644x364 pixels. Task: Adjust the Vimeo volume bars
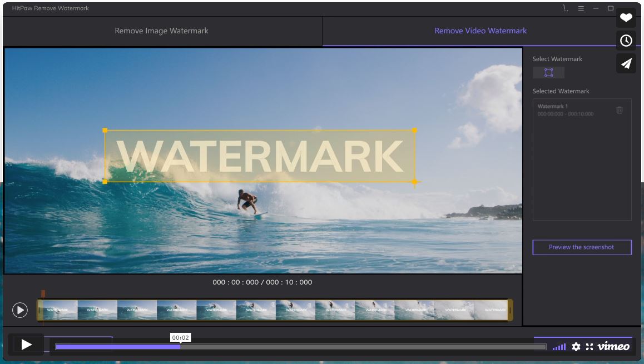point(559,347)
